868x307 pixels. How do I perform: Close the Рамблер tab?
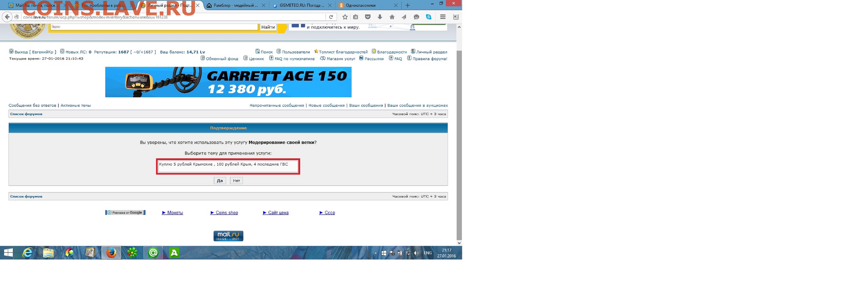coord(264,5)
